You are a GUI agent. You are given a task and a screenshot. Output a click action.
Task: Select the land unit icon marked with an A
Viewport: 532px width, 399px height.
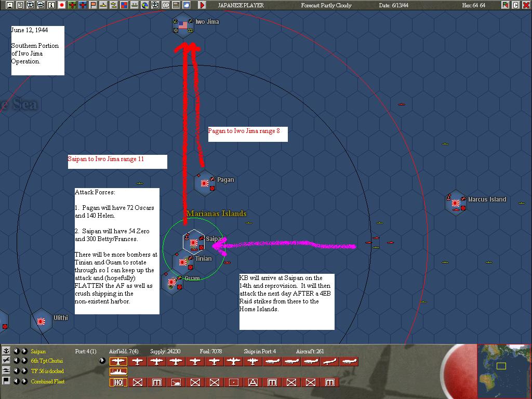tap(253, 382)
